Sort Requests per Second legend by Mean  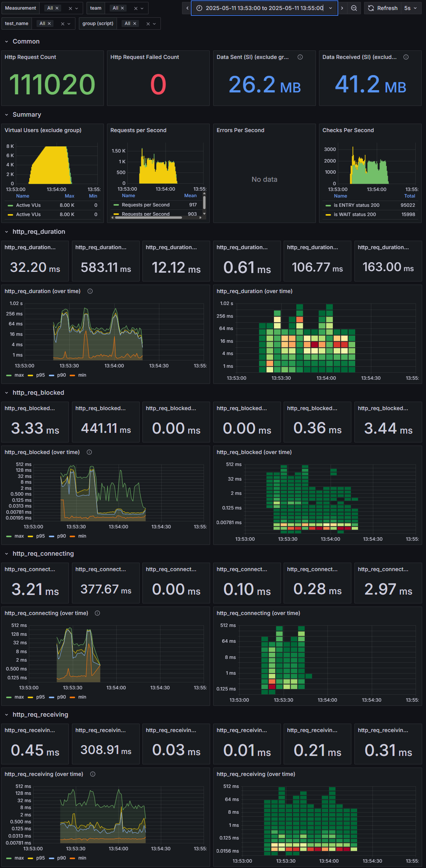[x=190, y=196]
